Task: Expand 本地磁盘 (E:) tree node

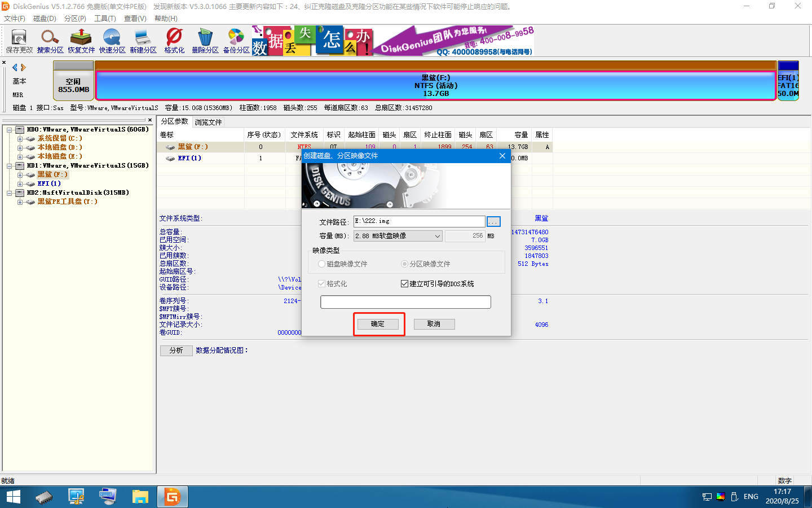Action: (x=20, y=157)
